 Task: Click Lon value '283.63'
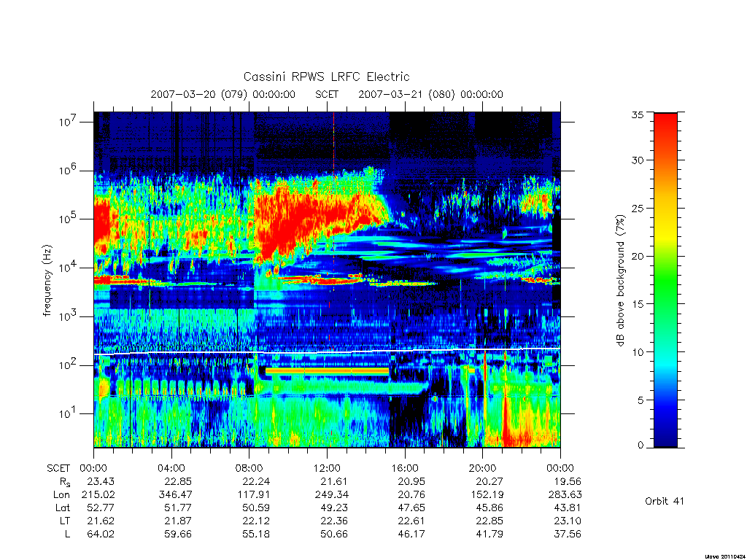pyautogui.click(x=565, y=495)
